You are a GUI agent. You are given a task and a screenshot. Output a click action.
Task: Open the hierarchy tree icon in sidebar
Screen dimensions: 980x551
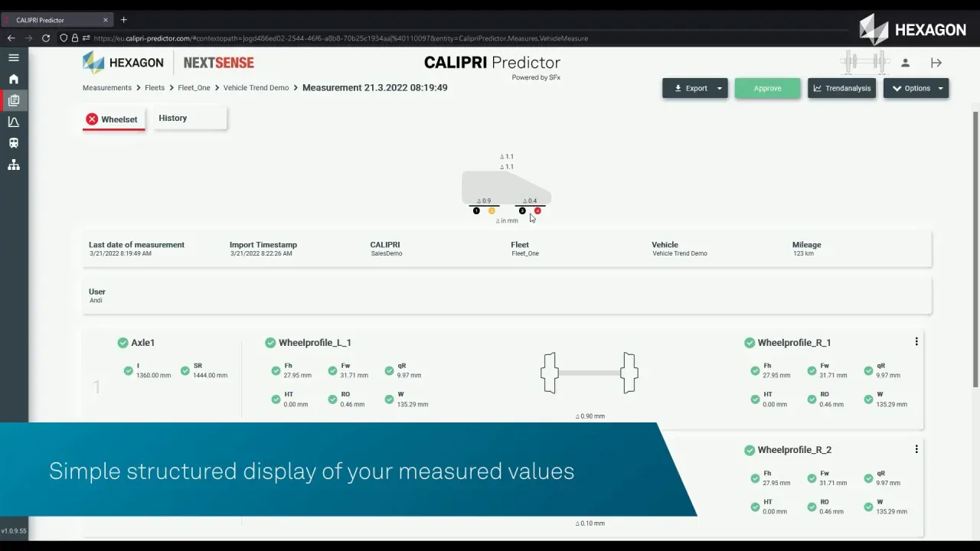pos(14,165)
